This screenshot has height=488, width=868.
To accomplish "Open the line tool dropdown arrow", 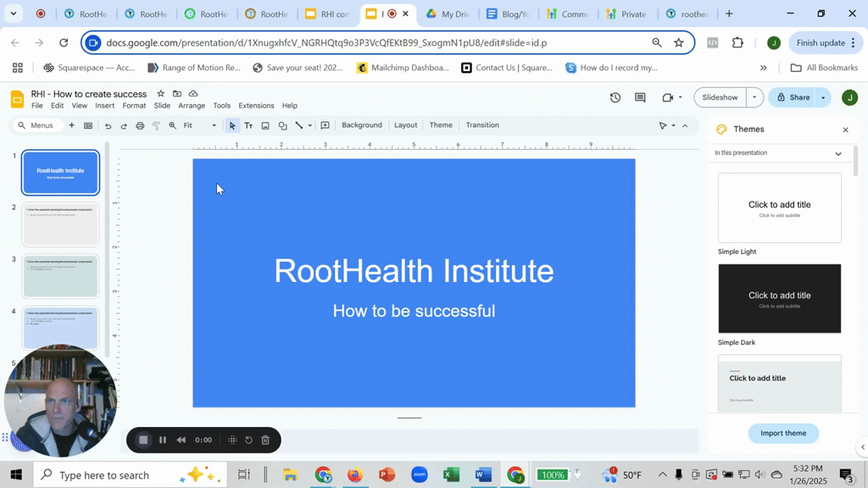I will pos(310,125).
